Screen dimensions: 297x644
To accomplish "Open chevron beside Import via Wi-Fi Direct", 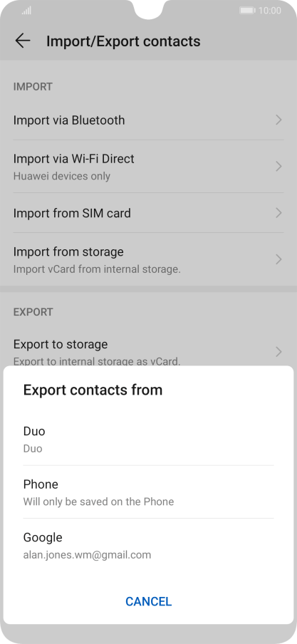I will click(x=279, y=166).
